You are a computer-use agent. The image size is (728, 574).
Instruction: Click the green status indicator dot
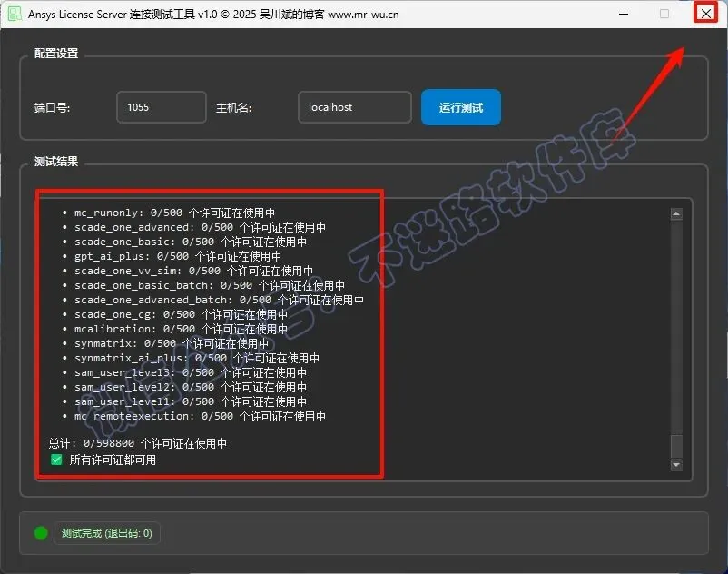[x=41, y=533]
